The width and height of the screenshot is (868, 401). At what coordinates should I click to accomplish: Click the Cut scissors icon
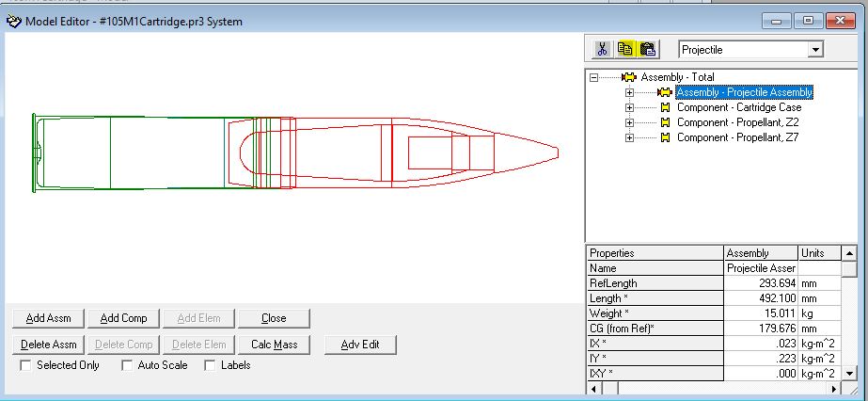(x=603, y=50)
